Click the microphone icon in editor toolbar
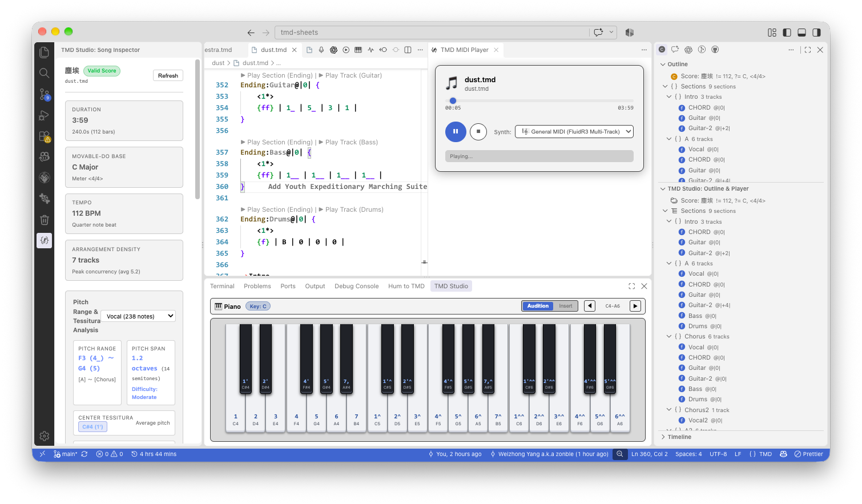 tap(321, 50)
